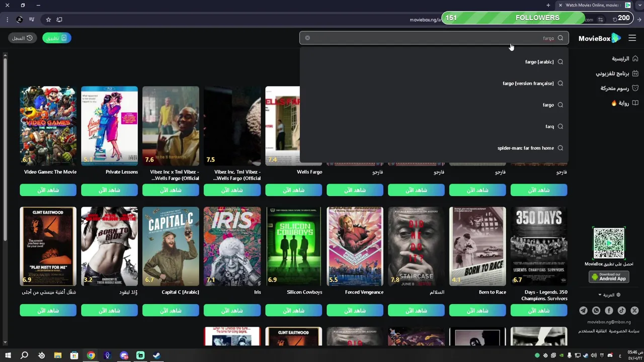Image resolution: width=644 pixels, height=362 pixels.
Task: Open the Video Games: The Movie poster
Action: [48, 126]
